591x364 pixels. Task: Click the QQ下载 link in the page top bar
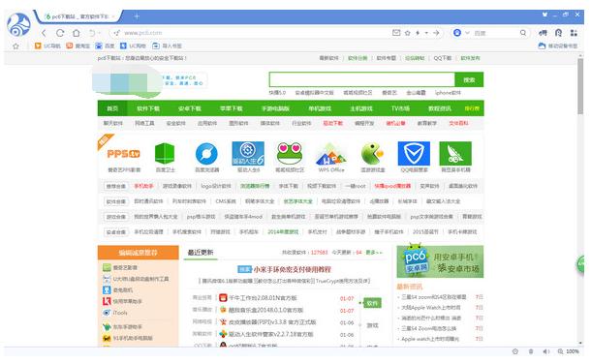tap(442, 58)
